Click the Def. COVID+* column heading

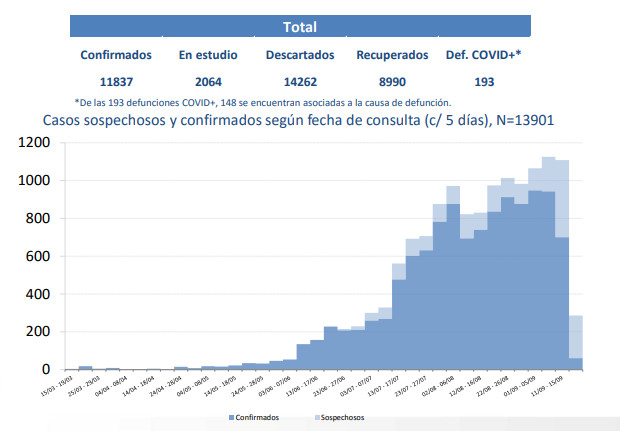[484, 56]
